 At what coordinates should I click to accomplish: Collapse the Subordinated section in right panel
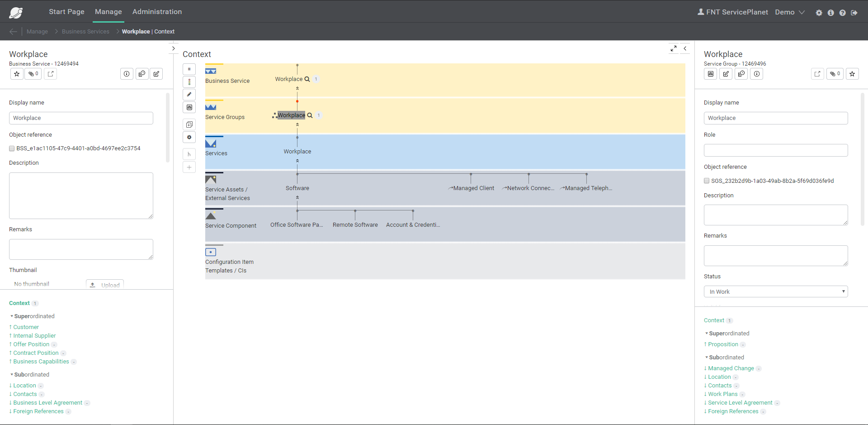tap(707, 358)
